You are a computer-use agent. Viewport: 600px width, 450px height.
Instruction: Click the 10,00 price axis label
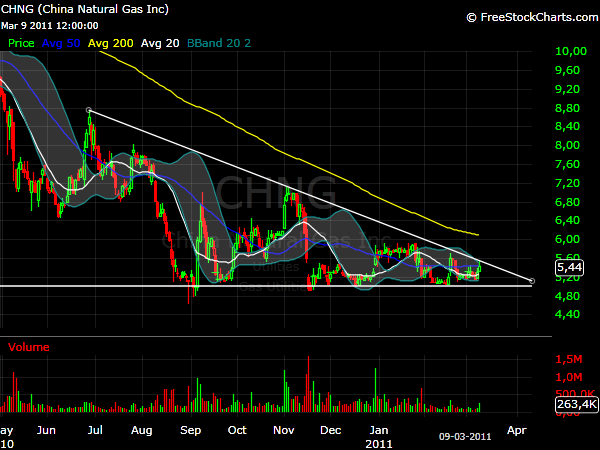(571, 51)
